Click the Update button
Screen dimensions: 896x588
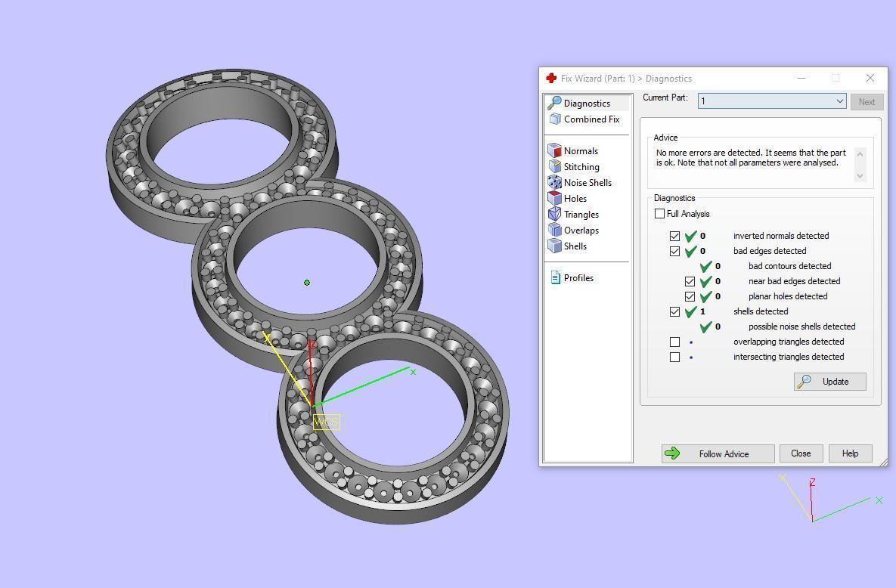tap(829, 381)
